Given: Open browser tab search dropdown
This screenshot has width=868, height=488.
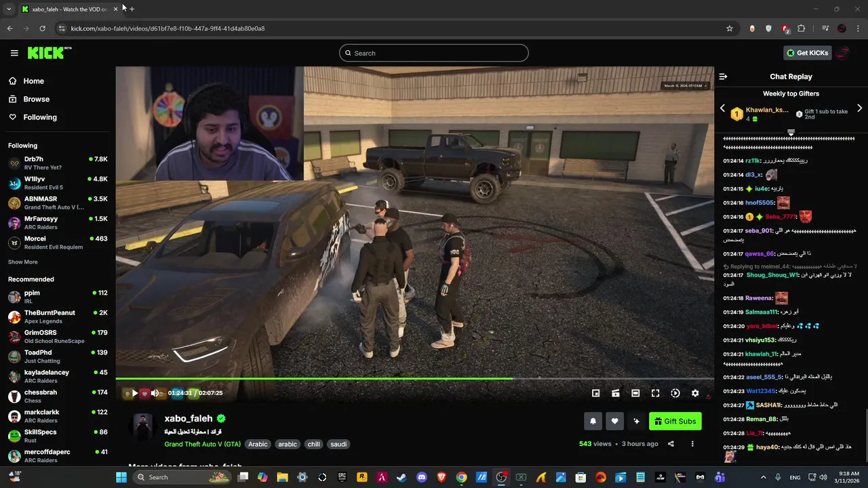Looking at the screenshot, I should [9, 9].
